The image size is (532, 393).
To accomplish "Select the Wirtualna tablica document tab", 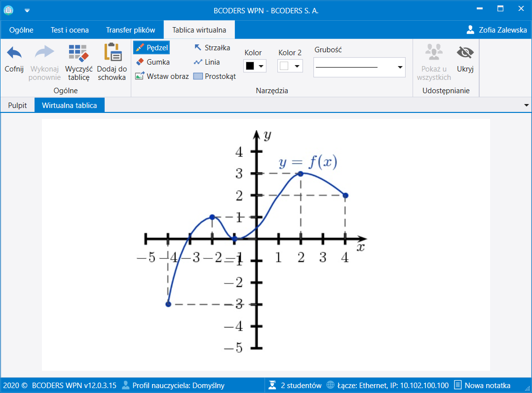I will click(70, 106).
